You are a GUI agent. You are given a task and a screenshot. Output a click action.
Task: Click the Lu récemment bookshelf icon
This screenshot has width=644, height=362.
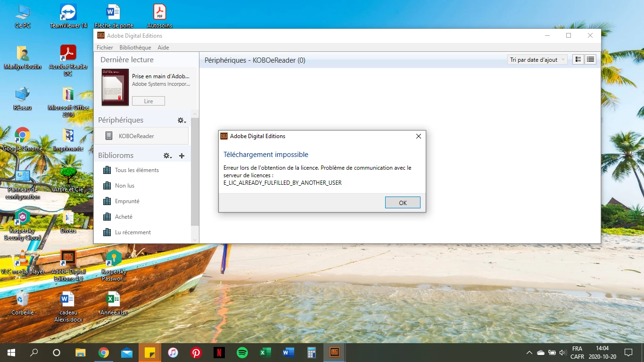click(107, 232)
